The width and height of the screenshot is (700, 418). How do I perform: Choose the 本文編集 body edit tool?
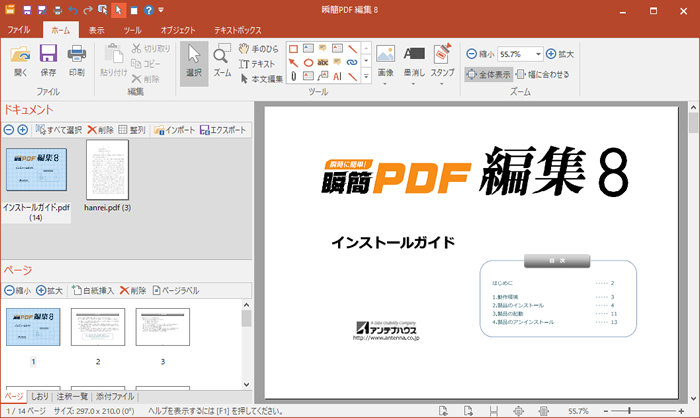click(262, 79)
